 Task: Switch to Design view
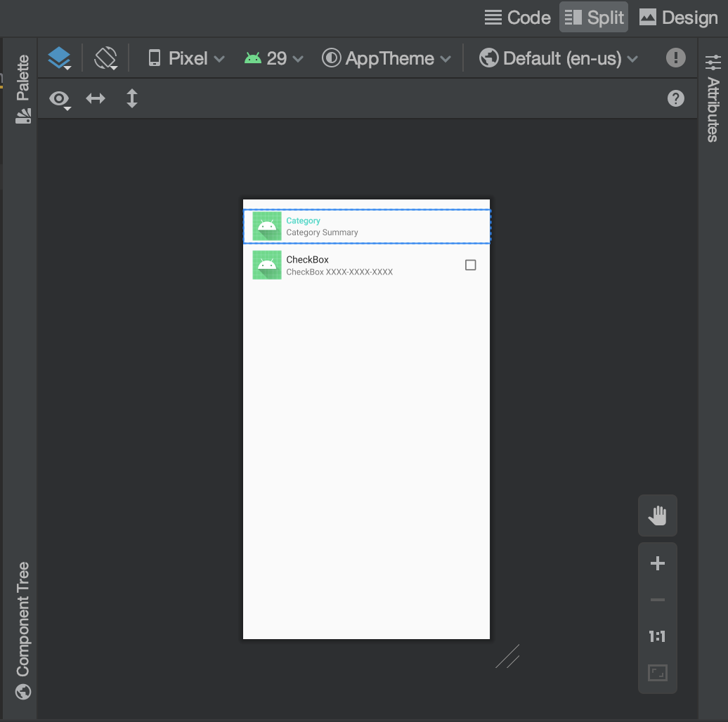pyautogui.click(x=678, y=17)
